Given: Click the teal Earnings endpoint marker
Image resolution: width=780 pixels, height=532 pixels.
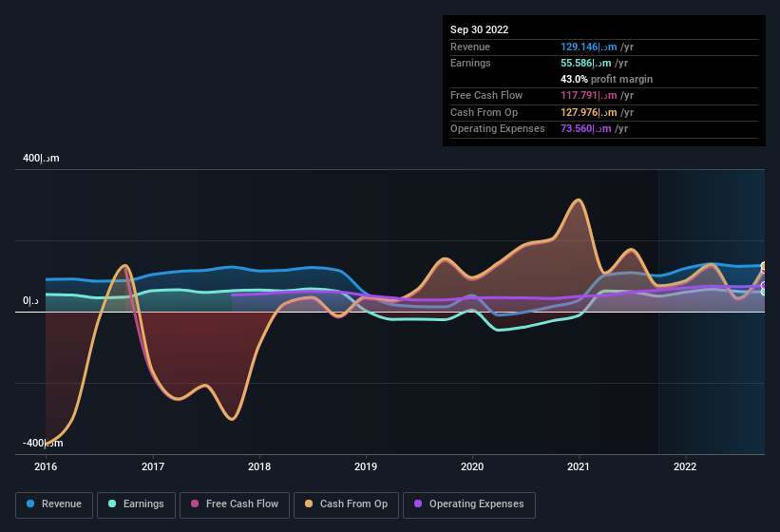Looking at the screenshot, I should coord(764,293).
